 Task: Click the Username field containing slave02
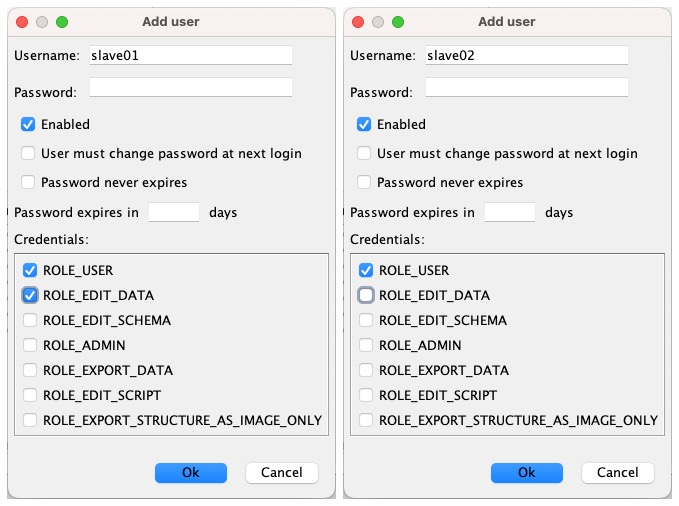[x=526, y=56]
